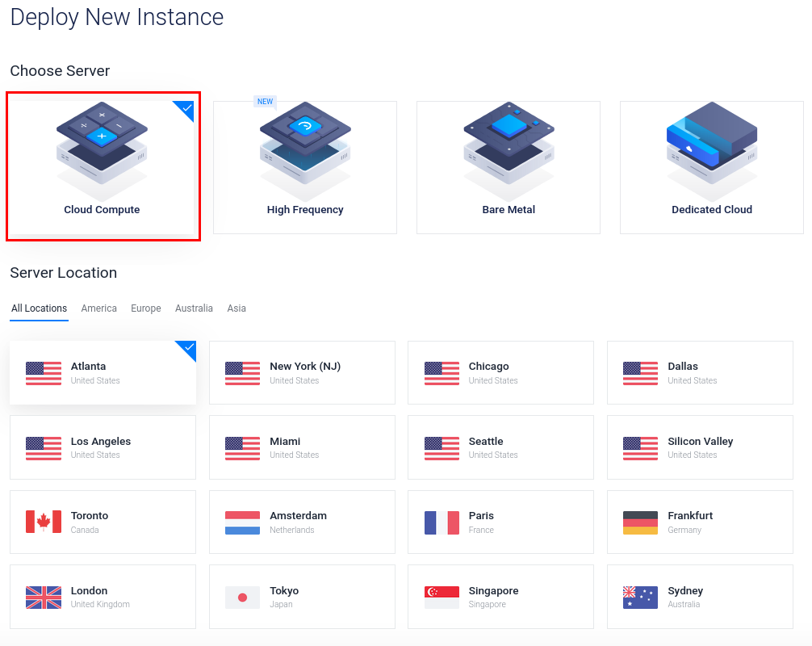Click the Canadian flag for Toronto
This screenshot has height=646, width=812.
(43, 522)
